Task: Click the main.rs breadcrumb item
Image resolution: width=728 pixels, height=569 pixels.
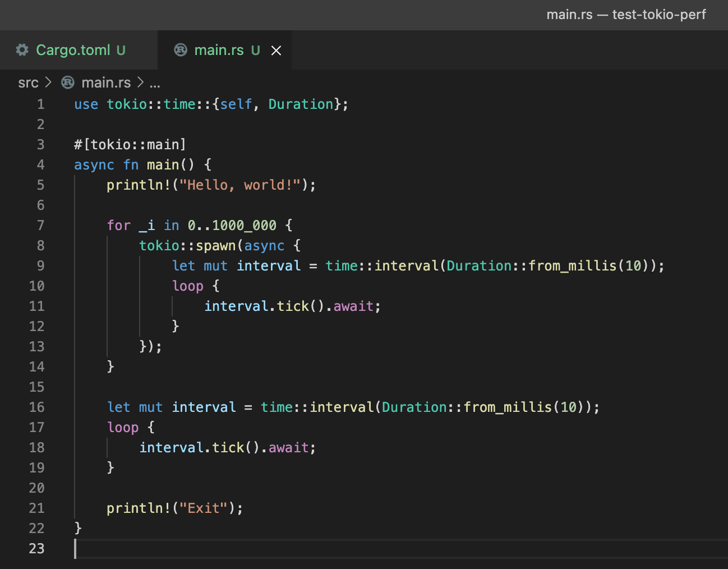Action: pyautogui.click(x=106, y=82)
